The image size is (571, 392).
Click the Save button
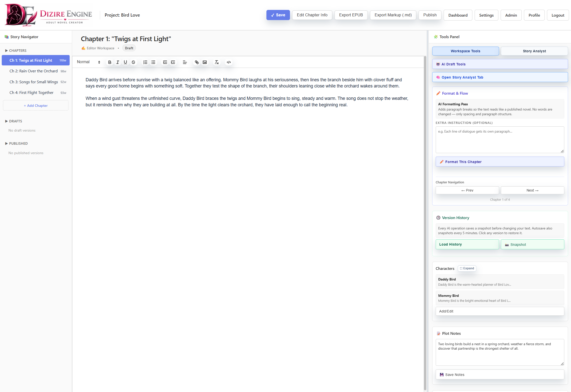coord(278,15)
